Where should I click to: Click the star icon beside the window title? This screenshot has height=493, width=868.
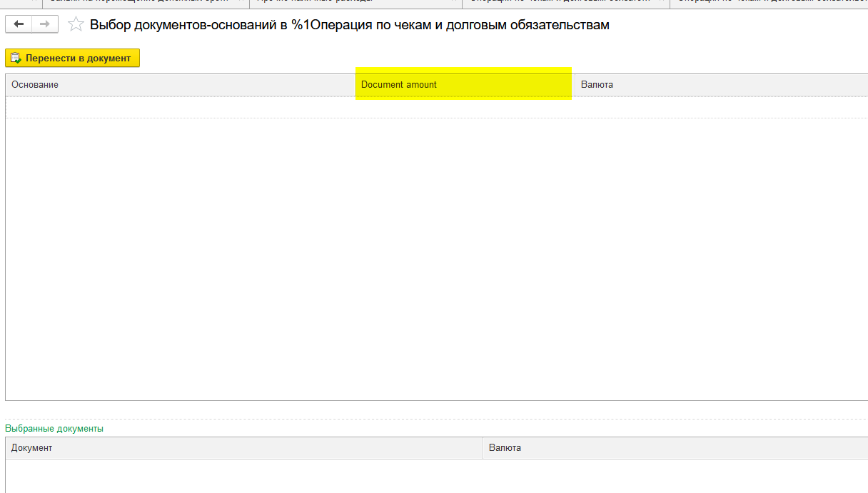(76, 24)
